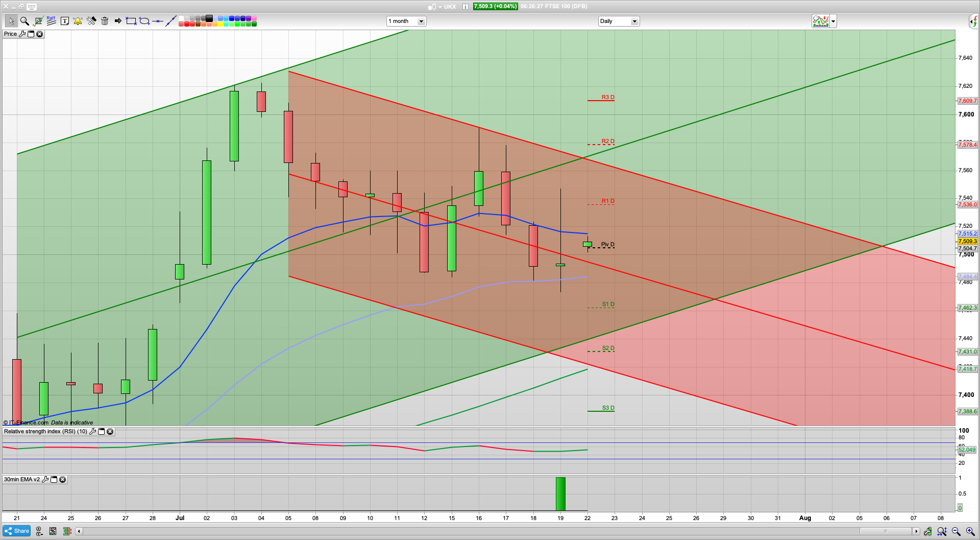Click the info icon beside UKX

click(x=465, y=7)
